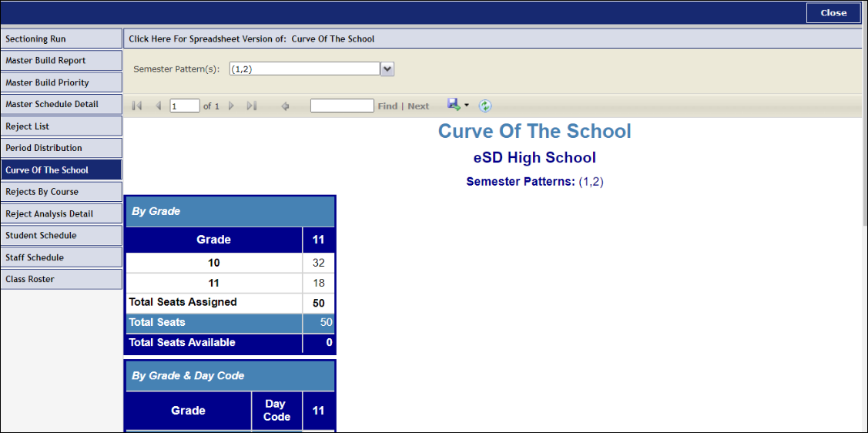This screenshot has width=868, height=433.
Task: Switch to Staff Schedule tab
Action: 62,257
